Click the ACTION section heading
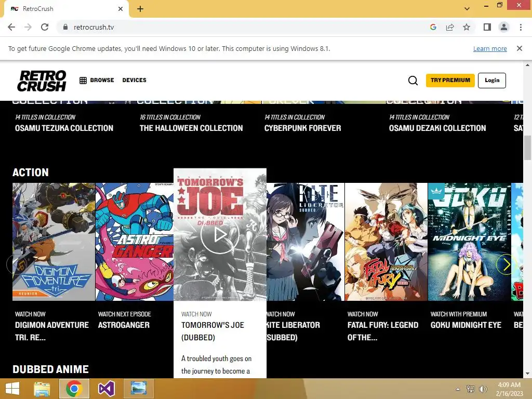 click(x=31, y=172)
